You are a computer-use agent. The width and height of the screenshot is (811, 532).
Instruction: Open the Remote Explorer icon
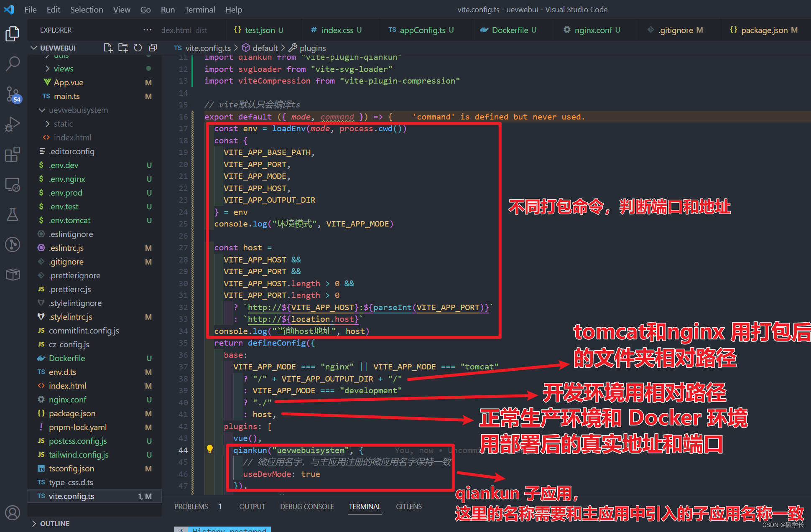pos(13,184)
